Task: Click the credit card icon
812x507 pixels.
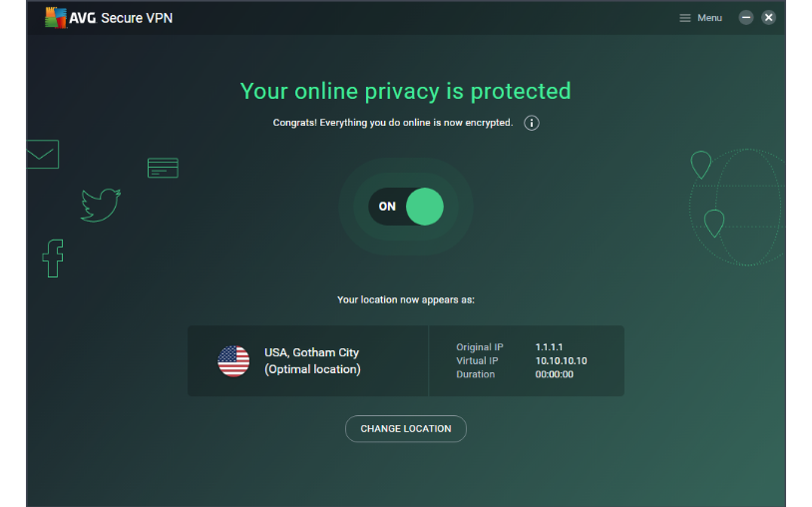Action: (x=163, y=168)
